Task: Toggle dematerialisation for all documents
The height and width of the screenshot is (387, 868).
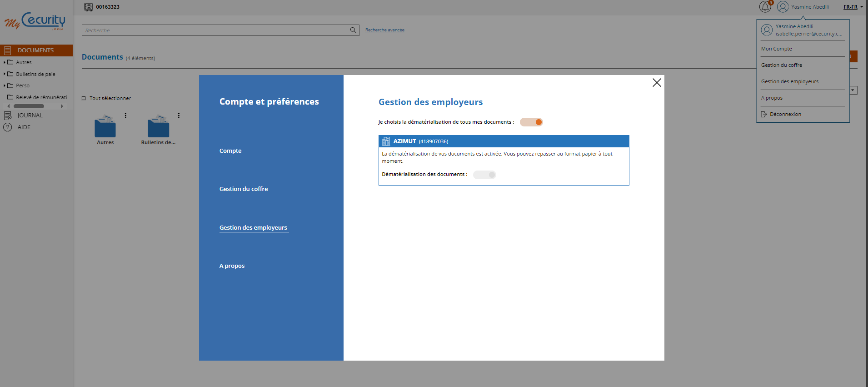Action: [x=531, y=122]
